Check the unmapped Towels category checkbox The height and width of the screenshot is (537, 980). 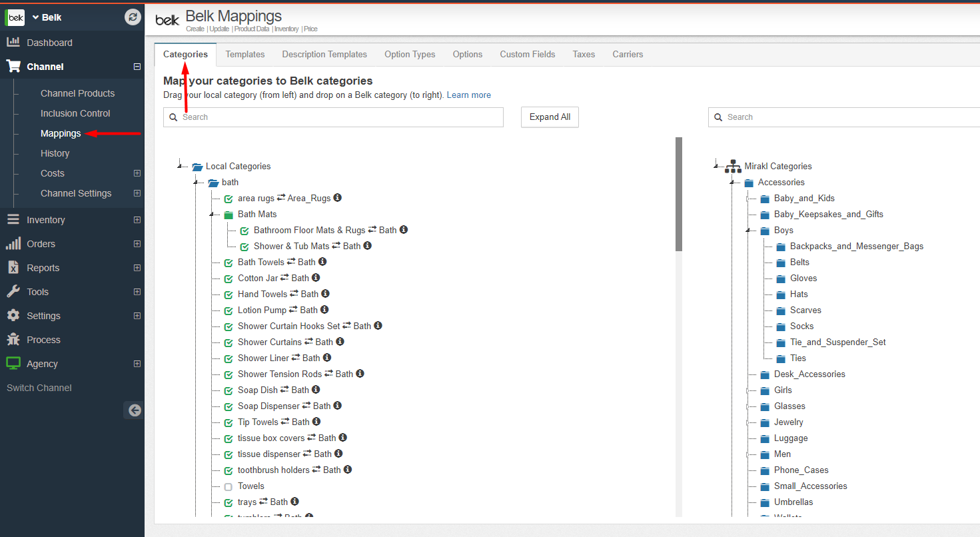pos(229,486)
